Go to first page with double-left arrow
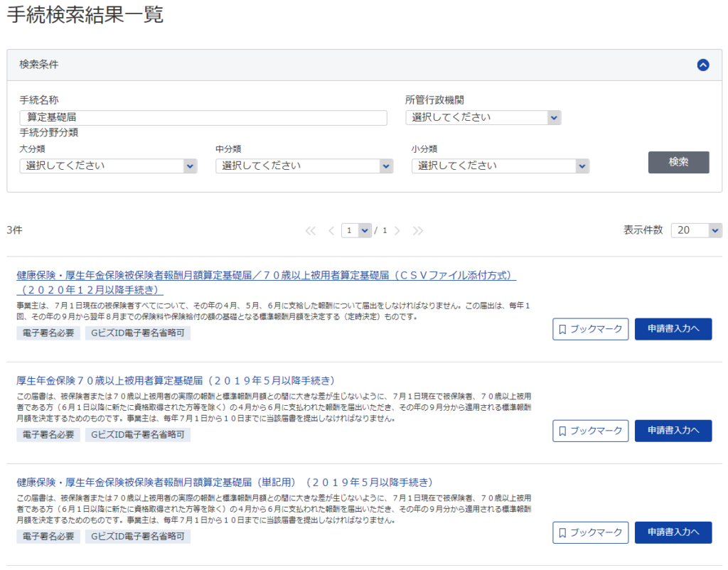The height and width of the screenshot is (570, 728). tap(310, 230)
